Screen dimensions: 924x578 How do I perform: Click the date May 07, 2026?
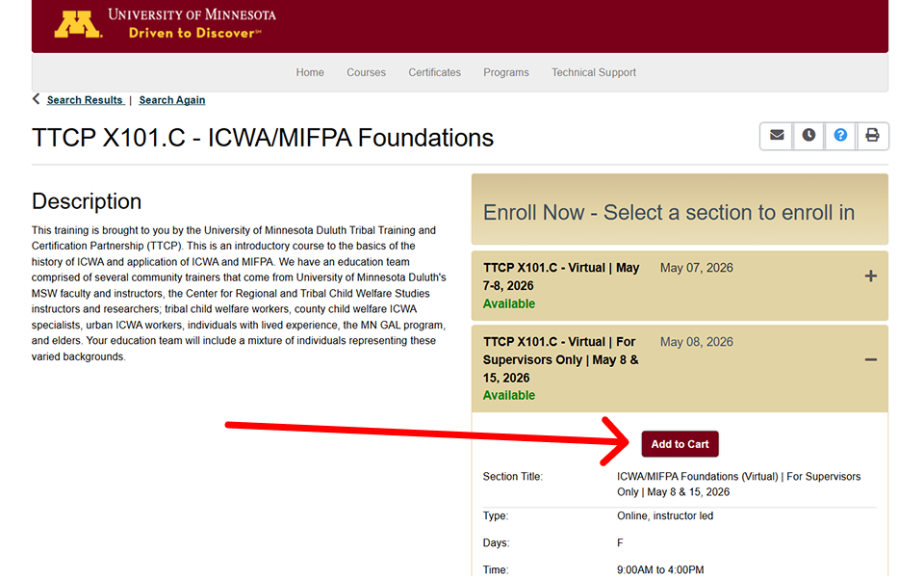tap(697, 268)
